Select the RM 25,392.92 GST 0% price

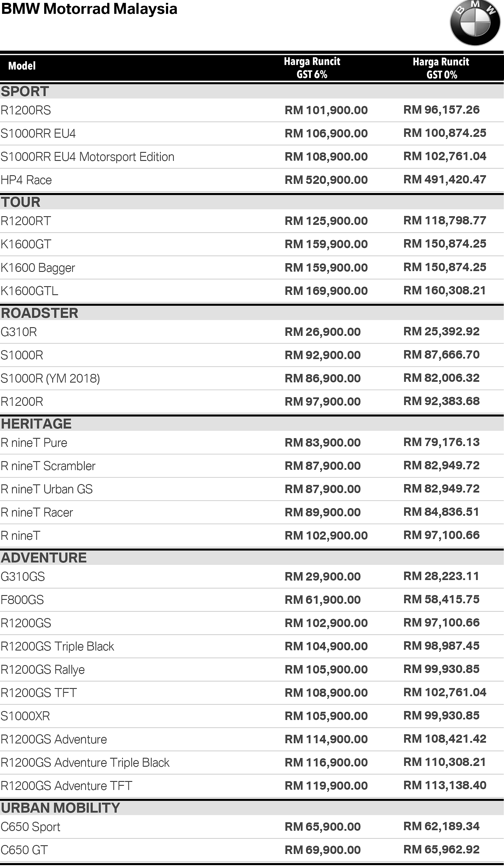click(441, 331)
